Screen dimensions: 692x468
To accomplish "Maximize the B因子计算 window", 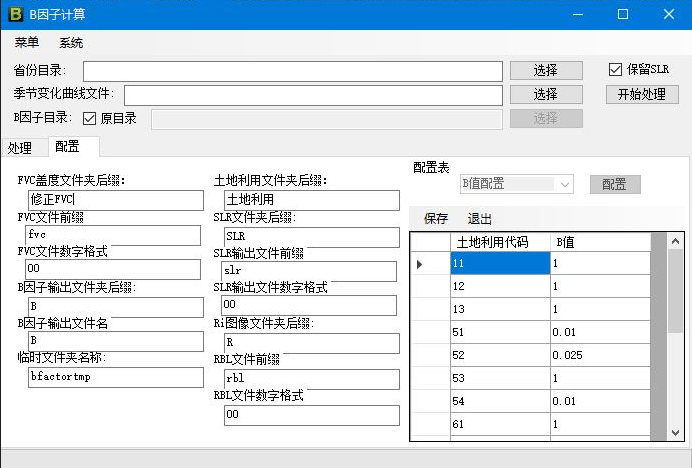I will [623, 15].
